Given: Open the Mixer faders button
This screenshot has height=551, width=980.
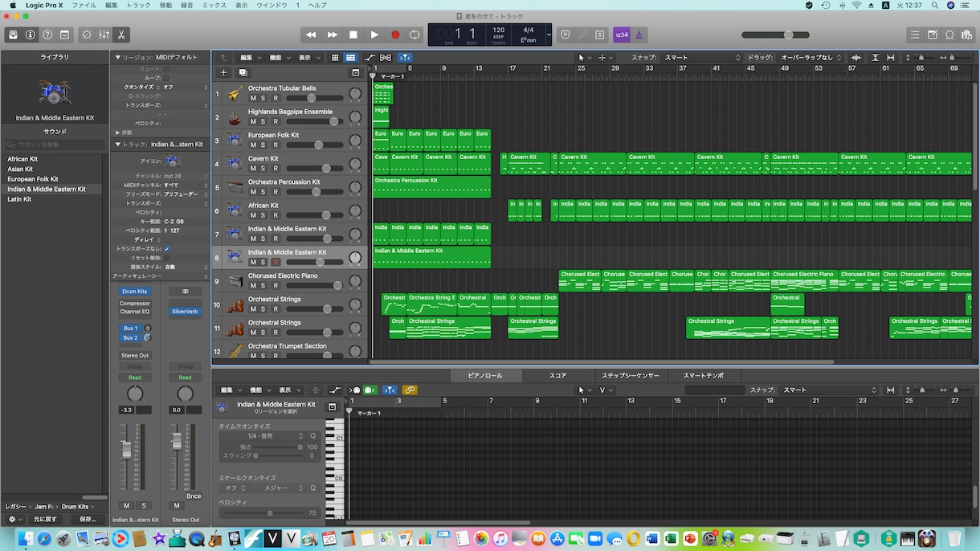Looking at the screenshot, I should point(104,35).
